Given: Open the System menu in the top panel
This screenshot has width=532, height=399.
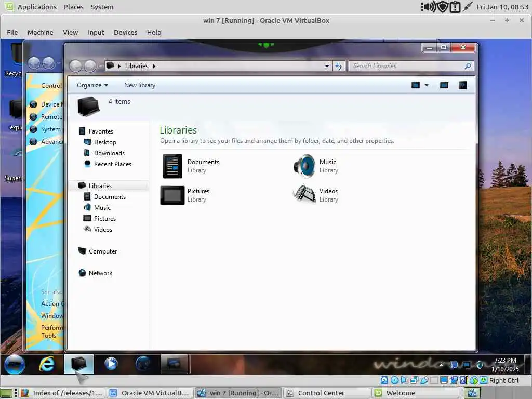Looking at the screenshot, I should pos(102,7).
